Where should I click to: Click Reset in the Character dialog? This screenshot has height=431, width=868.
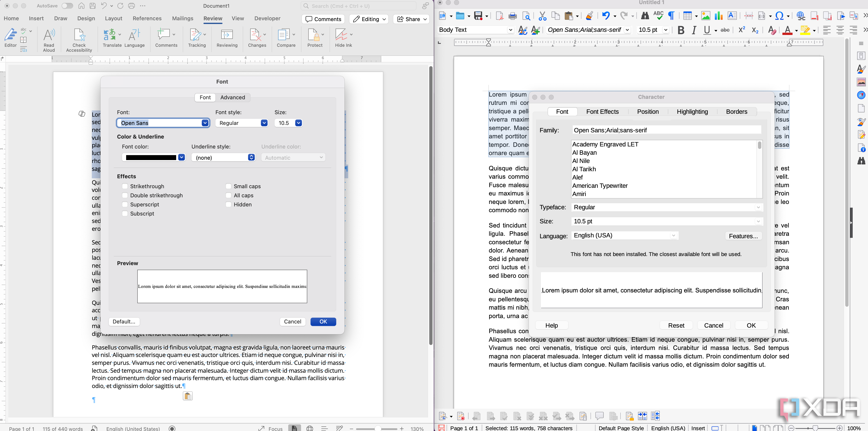pyautogui.click(x=676, y=325)
